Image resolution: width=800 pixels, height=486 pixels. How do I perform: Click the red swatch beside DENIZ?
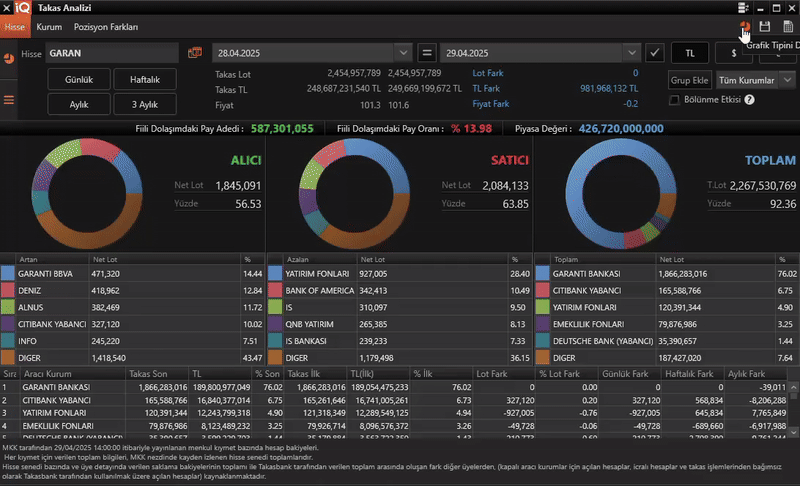8,290
